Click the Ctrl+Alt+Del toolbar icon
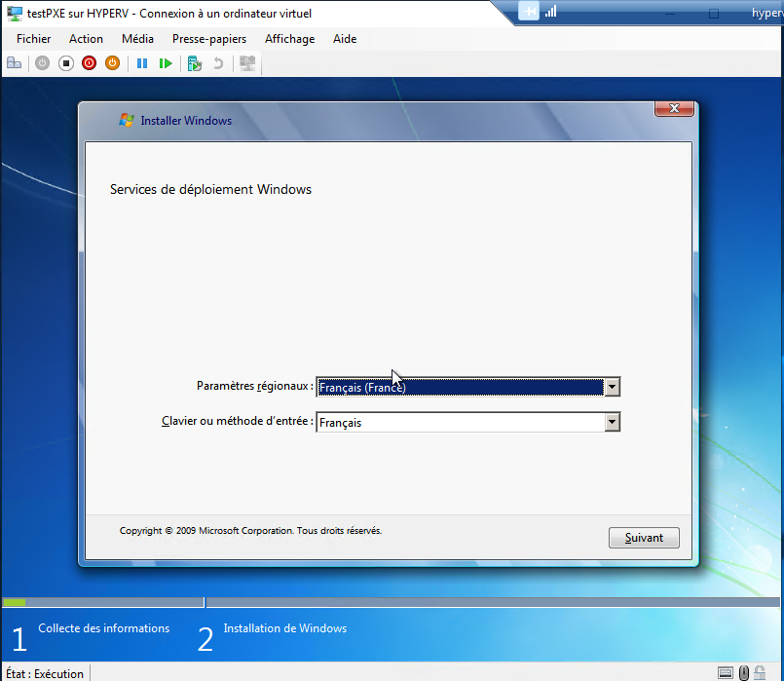Screen dimensions: 784x681 click(14, 63)
